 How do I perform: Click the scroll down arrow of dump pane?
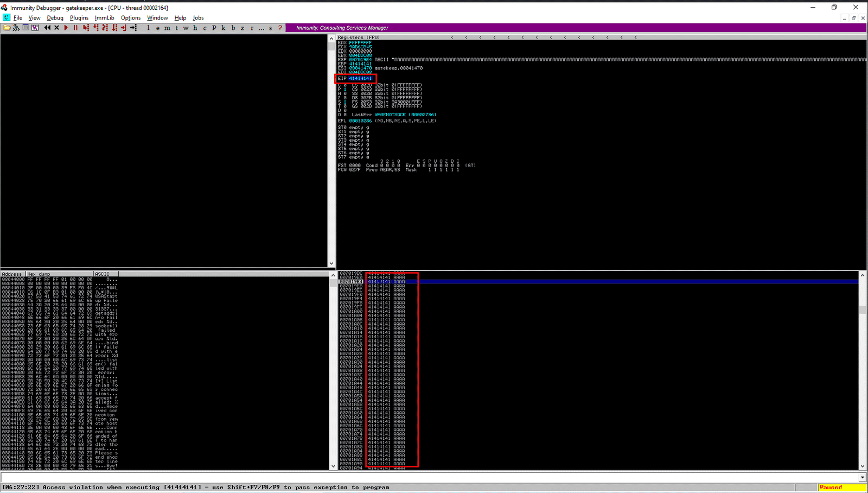click(332, 466)
